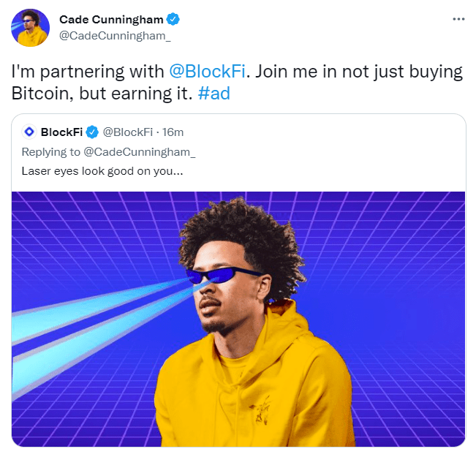The width and height of the screenshot is (476, 457).
Task: Open the @BlockFi mention in tweet text
Action: 207,72
